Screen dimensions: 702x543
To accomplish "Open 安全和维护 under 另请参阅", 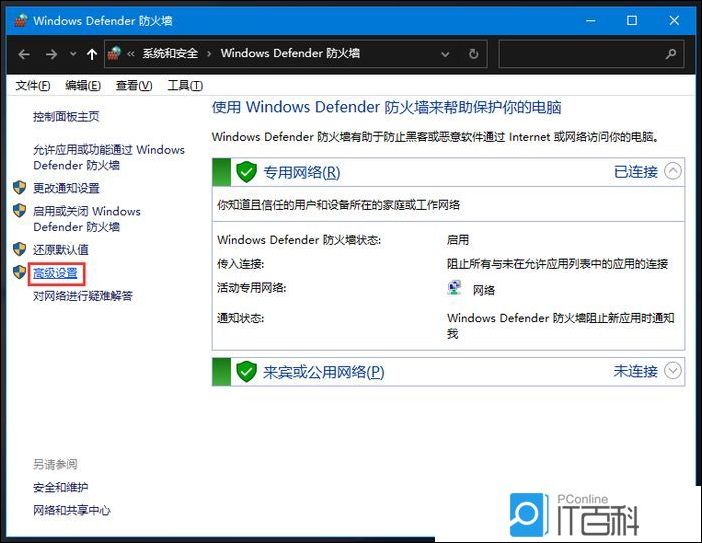I will 60,487.
